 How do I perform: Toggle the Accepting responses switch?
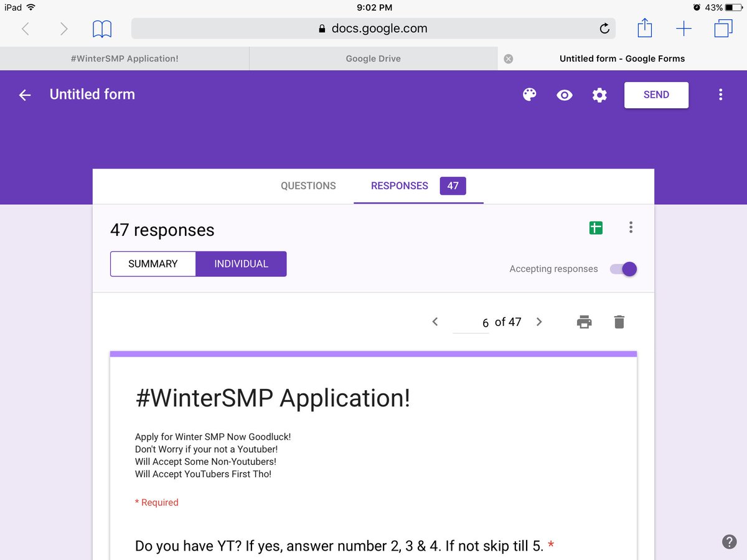623,269
